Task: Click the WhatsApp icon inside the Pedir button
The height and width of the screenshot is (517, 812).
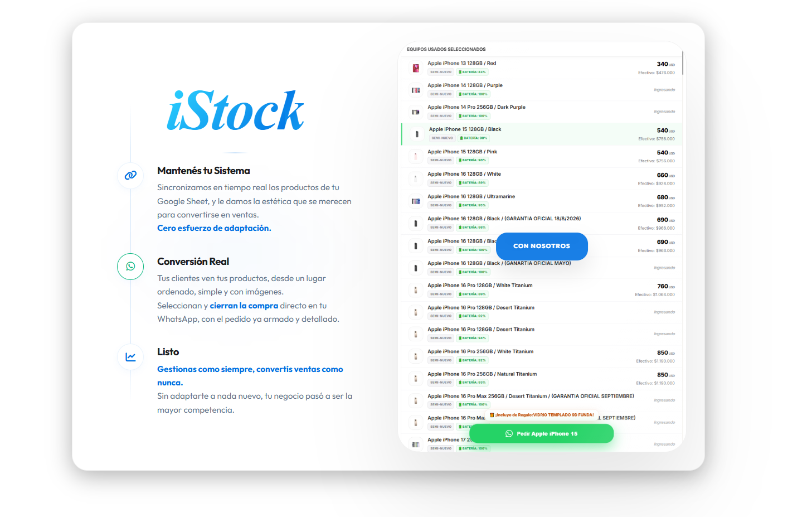Action: pos(509,433)
